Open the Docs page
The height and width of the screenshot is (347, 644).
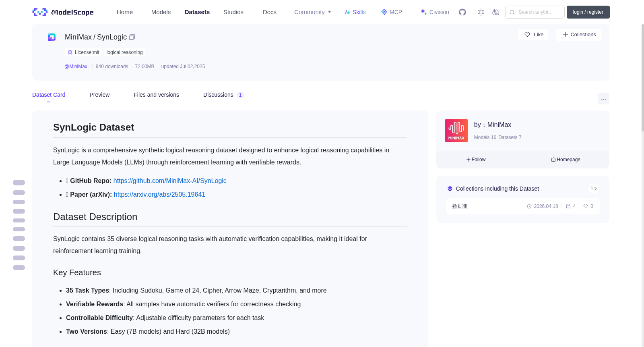[270, 12]
